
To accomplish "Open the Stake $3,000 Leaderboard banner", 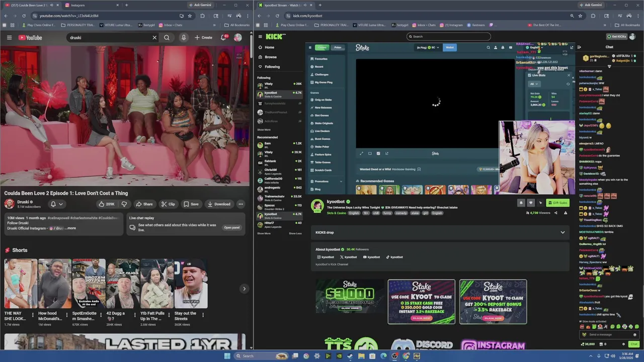I will pyautogui.click(x=350, y=297).
